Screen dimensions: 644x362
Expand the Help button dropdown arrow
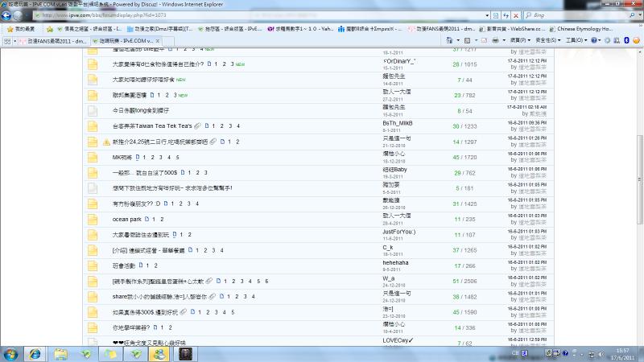pyautogui.click(x=600, y=40)
